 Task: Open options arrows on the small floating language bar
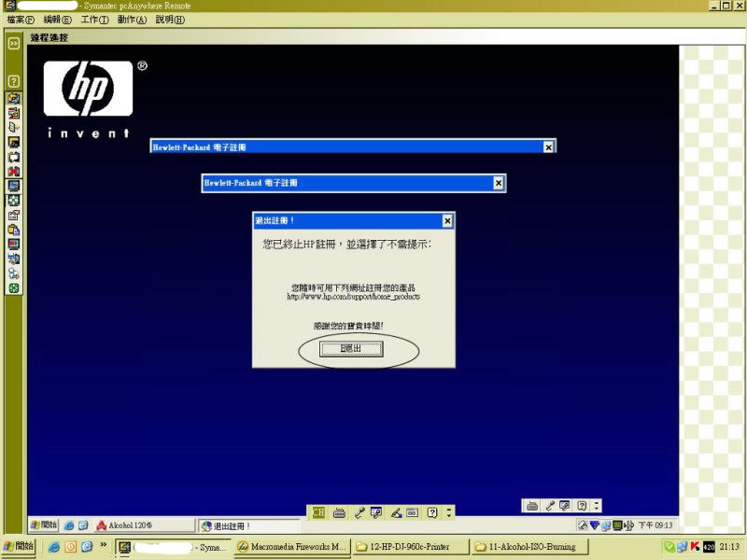point(596,506)
